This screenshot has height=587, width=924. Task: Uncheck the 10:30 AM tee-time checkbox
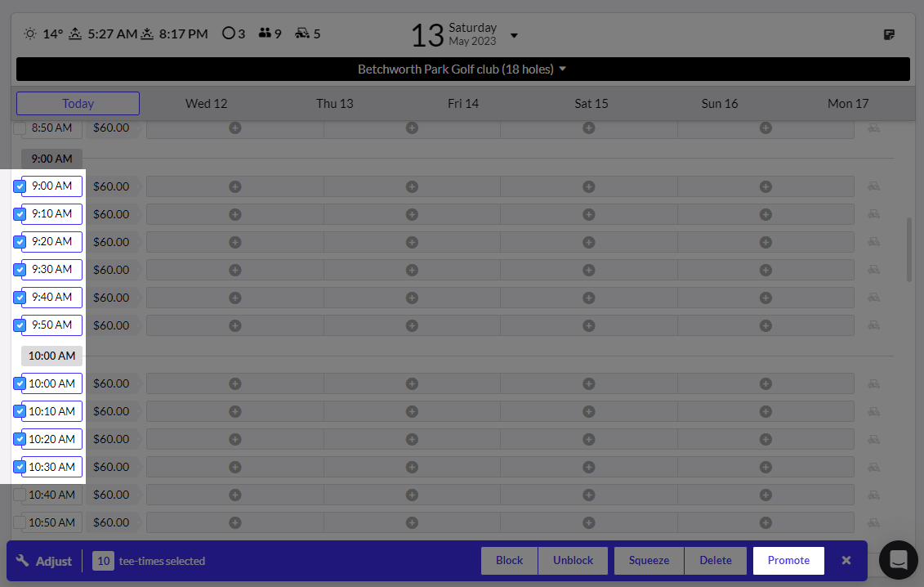click(19, 467)
